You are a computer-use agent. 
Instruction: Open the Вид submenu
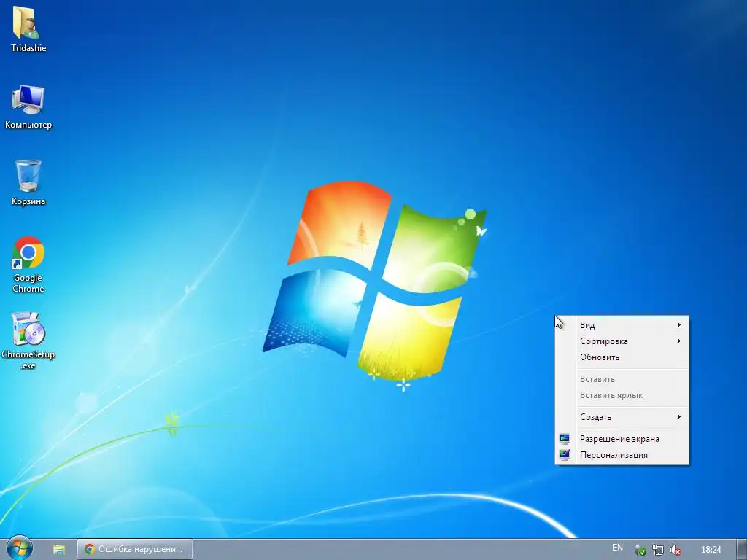point(622,324)
